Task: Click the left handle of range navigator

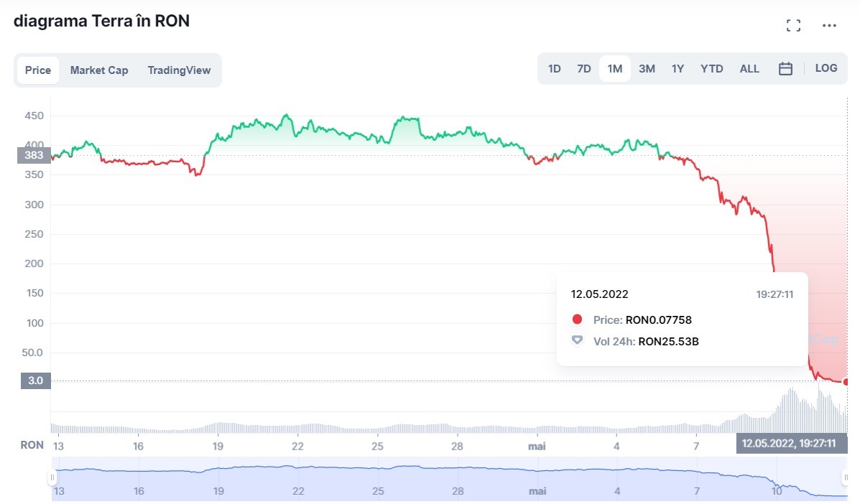Action: 52,477
